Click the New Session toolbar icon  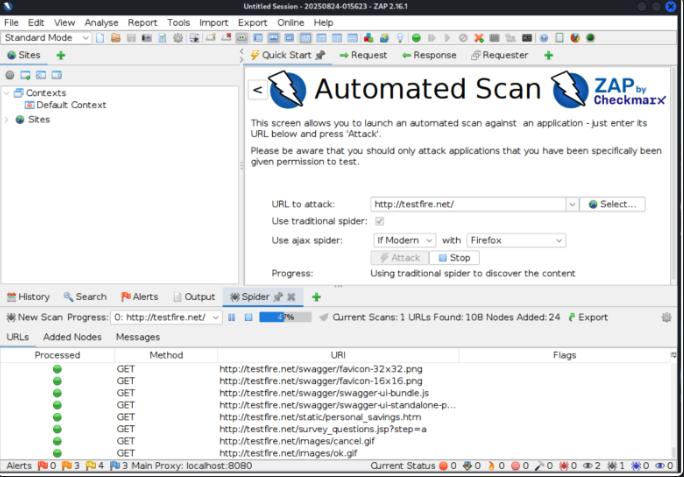tap(100, 38)
